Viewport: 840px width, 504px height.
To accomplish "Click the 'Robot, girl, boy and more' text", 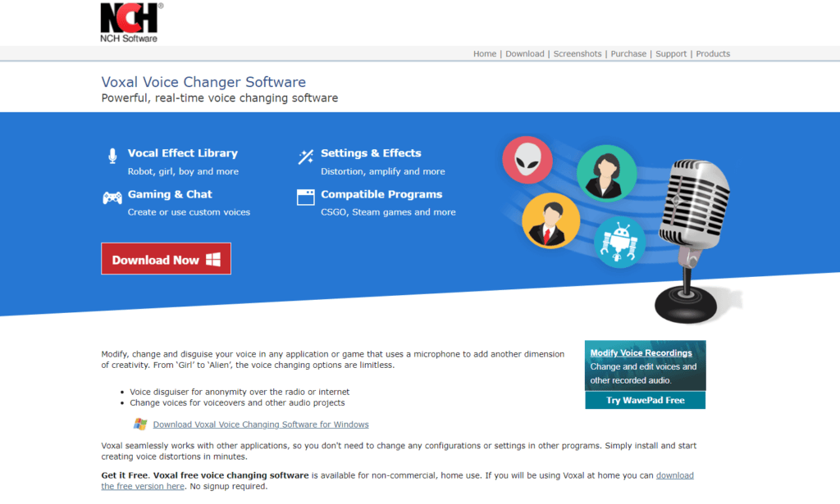I will 183,171.
